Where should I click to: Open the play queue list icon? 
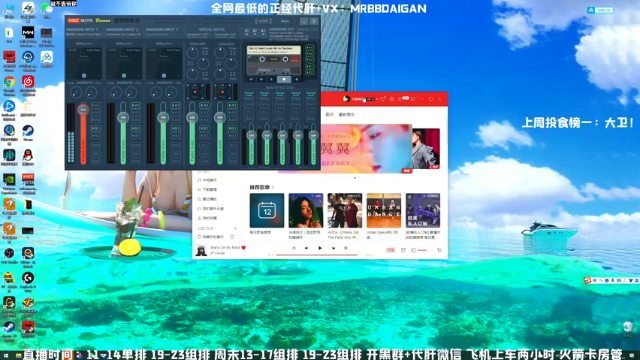[x=440, y=250]
